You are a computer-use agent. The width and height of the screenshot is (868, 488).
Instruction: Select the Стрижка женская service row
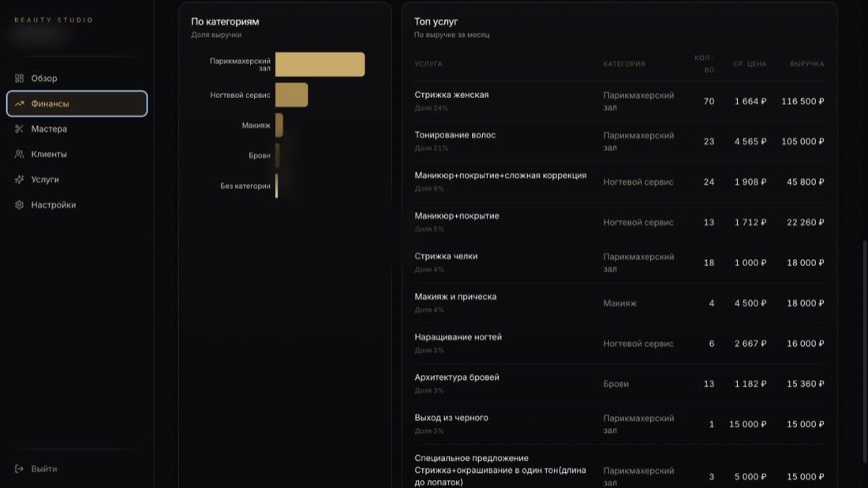tap(619, 101)
